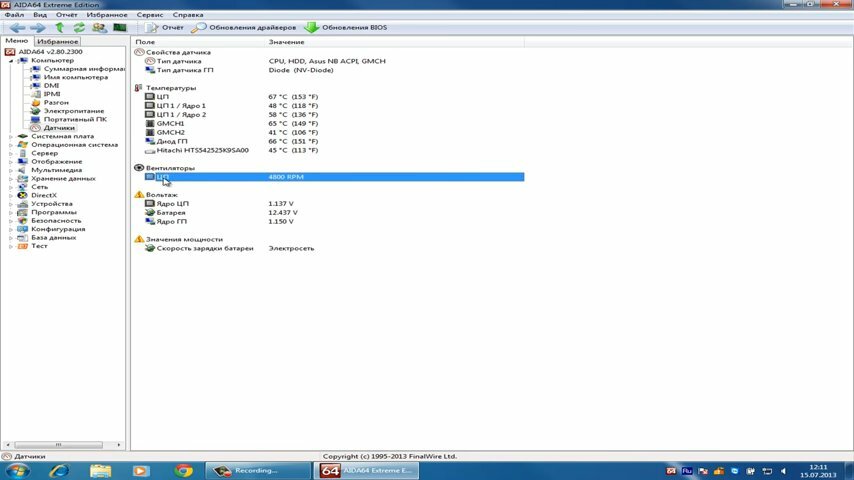Expand the Операционная система node

(x=11, y=145)
